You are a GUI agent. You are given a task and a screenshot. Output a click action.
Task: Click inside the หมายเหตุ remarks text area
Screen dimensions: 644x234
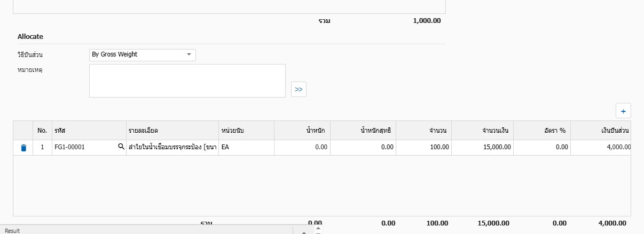pos(187,80)
